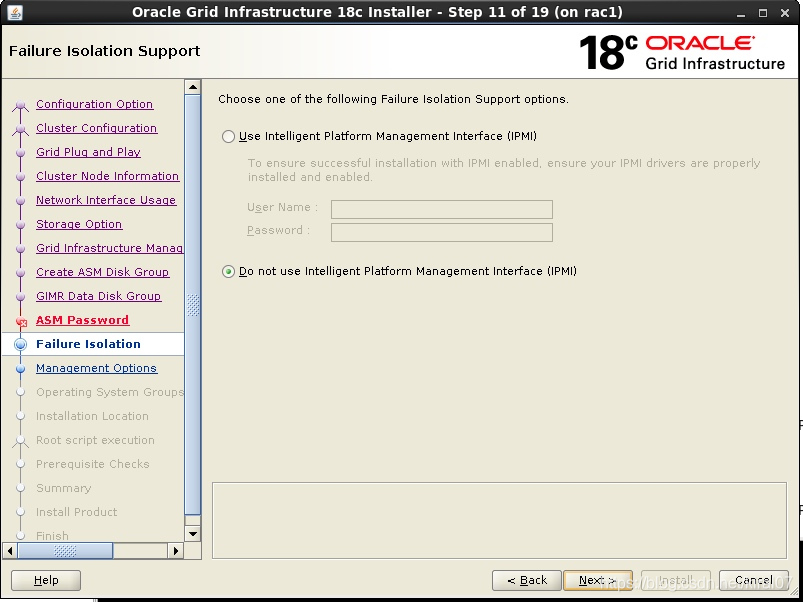This screenshot has width=803, height=602.
Task: Open Grid Plug and Play step
Action: [88, 152]
